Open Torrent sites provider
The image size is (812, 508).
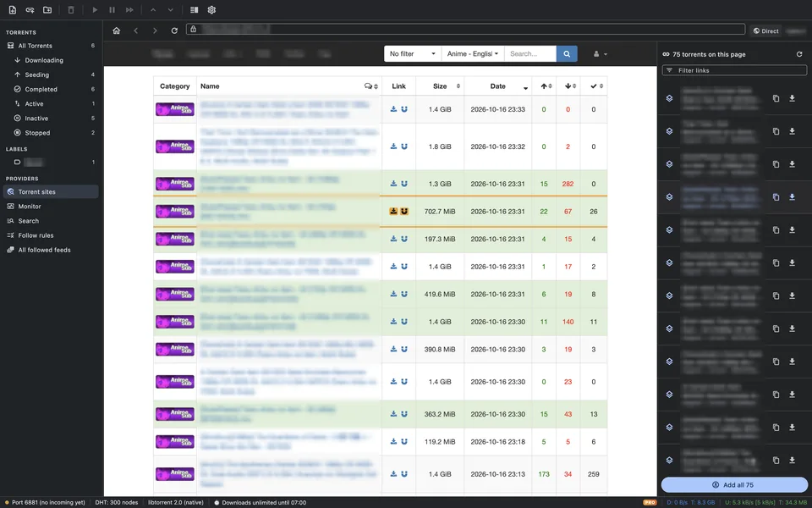[x=52, y=192]
